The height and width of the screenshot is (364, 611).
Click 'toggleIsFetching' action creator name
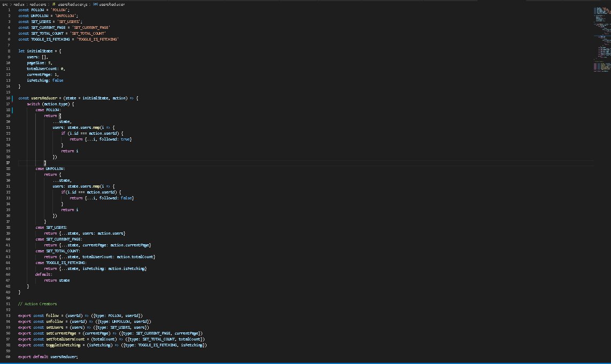63,345
